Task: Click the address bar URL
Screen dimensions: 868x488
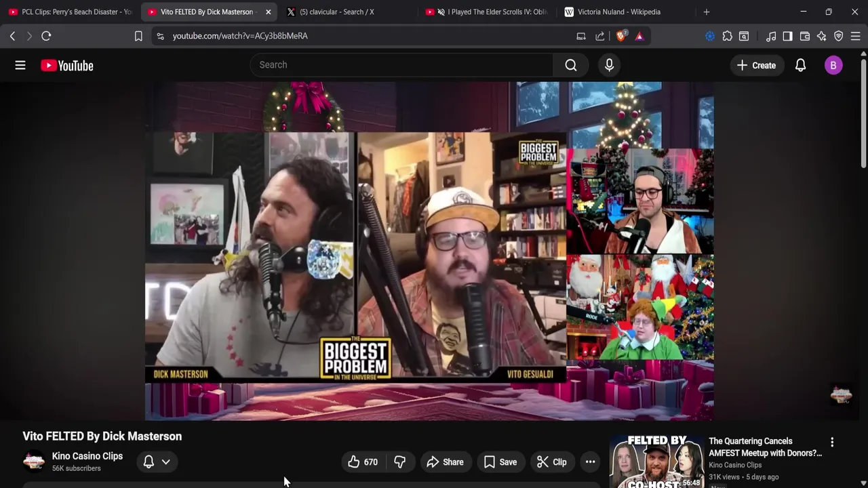Action: 240,36
